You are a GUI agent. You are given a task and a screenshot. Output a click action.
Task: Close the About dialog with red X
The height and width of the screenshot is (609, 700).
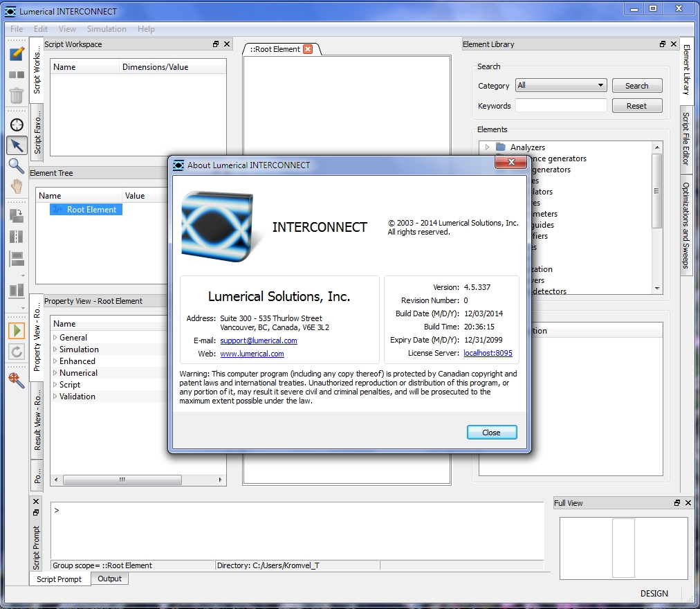coord(511,162)
